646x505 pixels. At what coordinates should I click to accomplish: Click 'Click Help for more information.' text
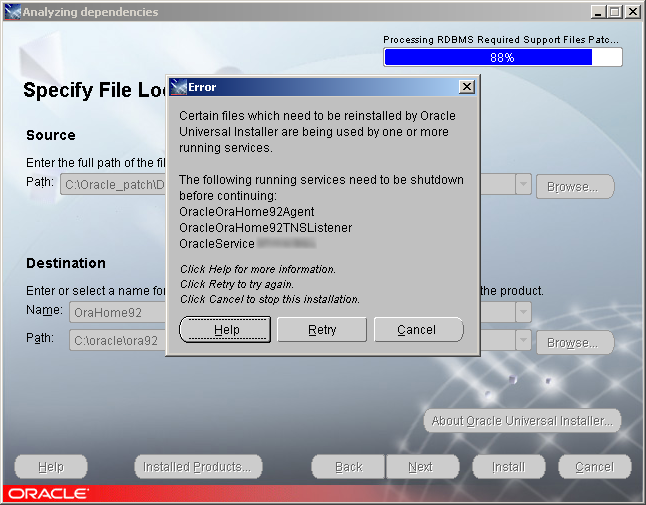pyautogui.click(x=258, y=269)
